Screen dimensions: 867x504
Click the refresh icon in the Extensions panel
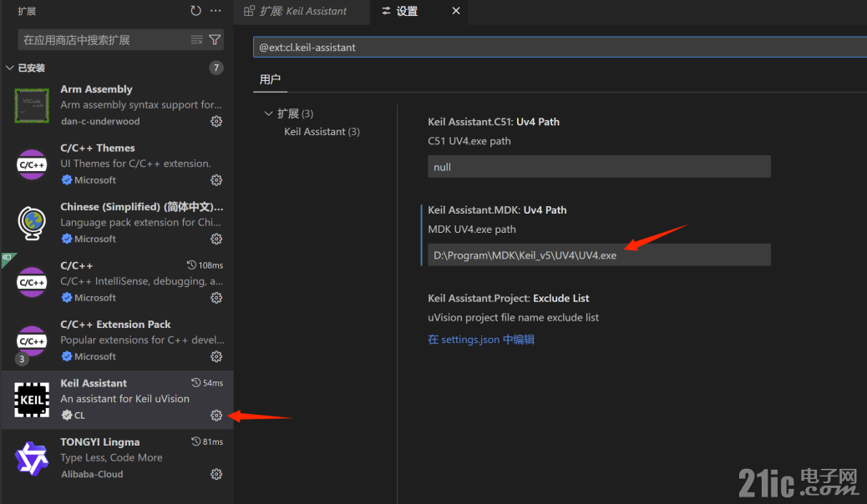pos(195,11)
